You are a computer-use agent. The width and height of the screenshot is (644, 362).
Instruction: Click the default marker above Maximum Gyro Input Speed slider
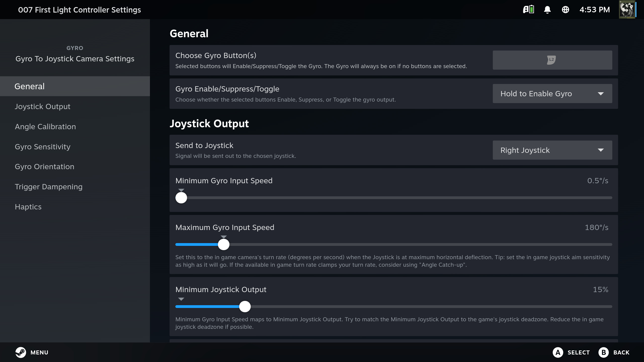[224, 237]
